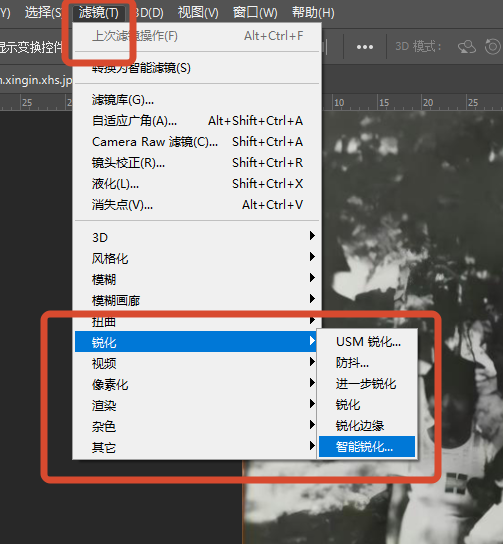Open the 窗口(W) menu
Image resolution: width=503 pixels, height=544 pixels.
pos(255,13)
